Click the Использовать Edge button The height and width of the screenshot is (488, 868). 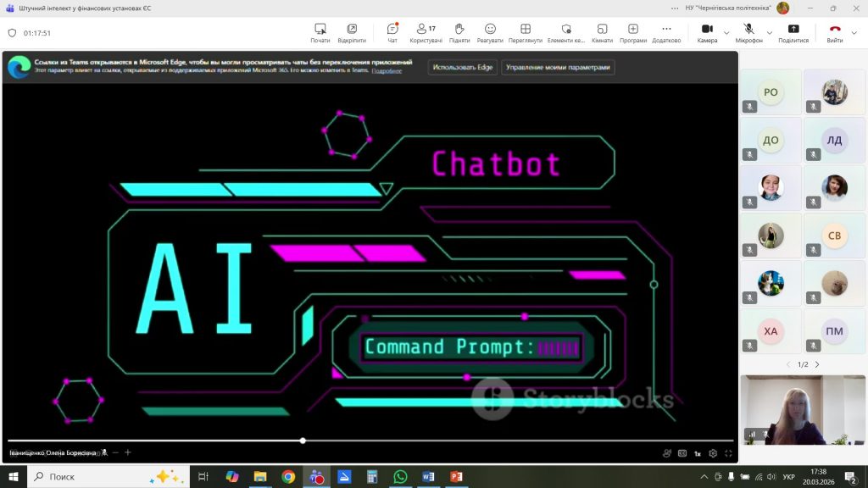coord(462,67)
